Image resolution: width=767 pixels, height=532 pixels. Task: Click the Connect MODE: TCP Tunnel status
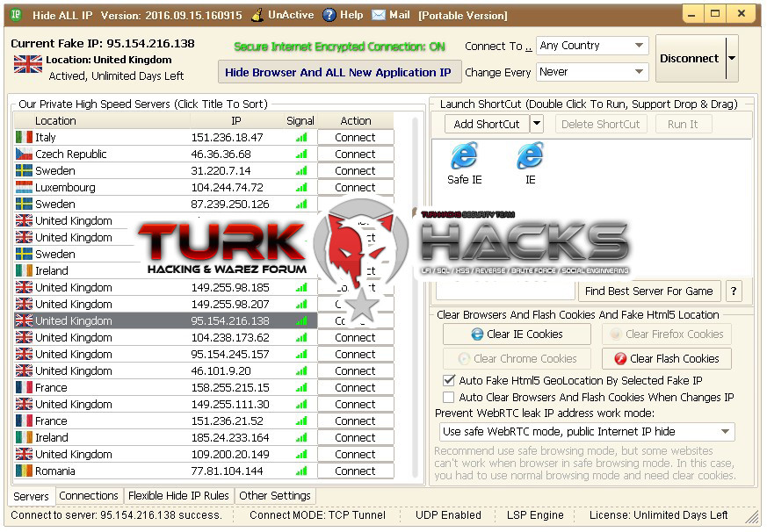coord(317,515)
